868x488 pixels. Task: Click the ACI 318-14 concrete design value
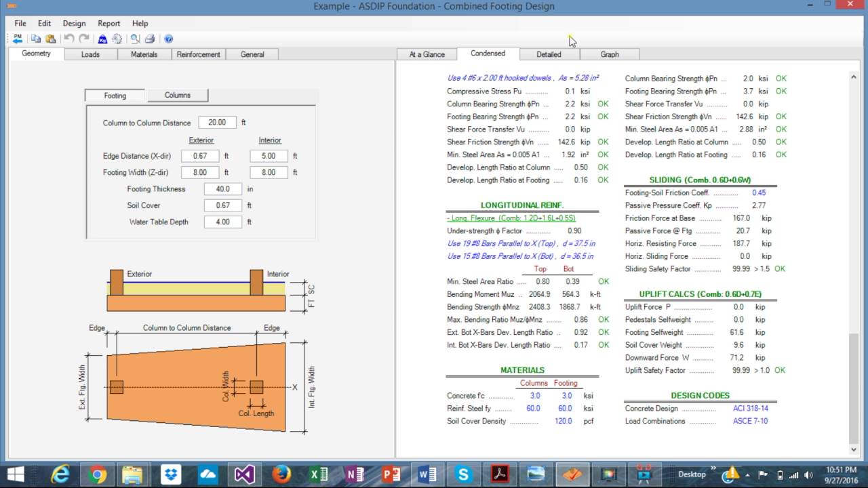click(751, 409)
